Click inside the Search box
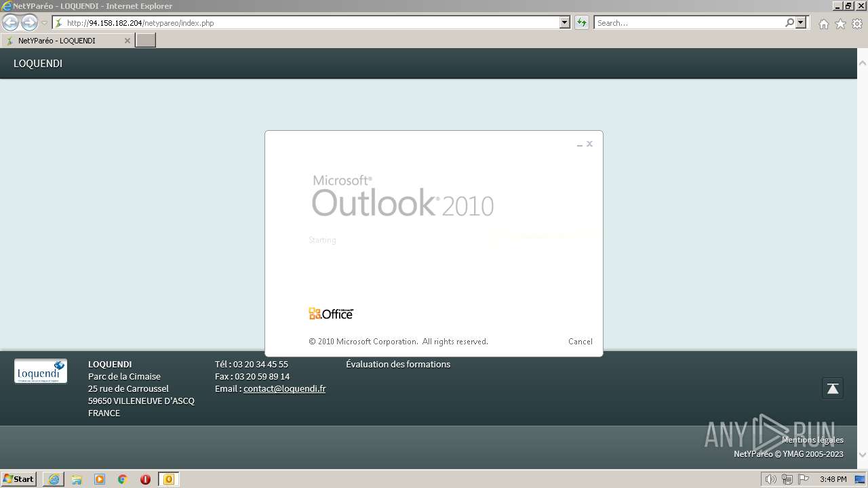Image resolution: width=868 pixels, height=488 pixels. click(689, 22)
